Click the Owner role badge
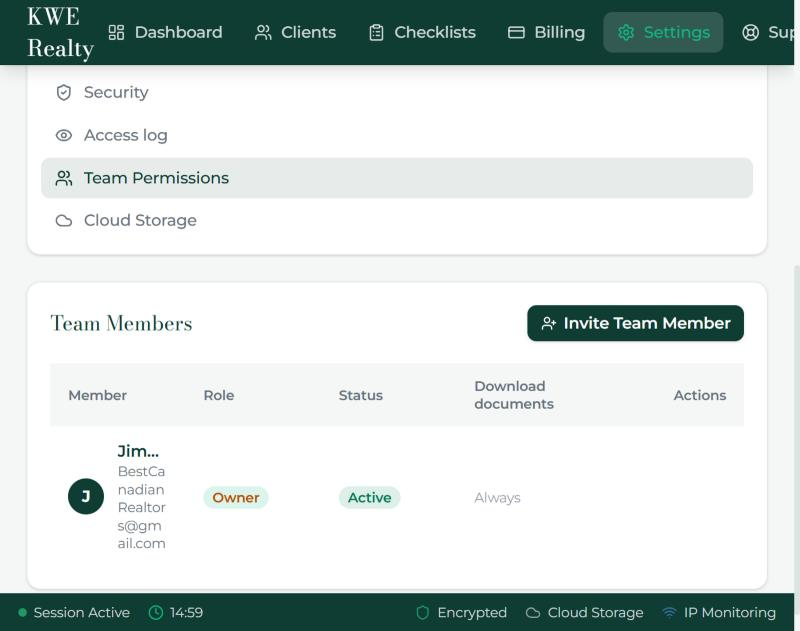 [236, 497]
